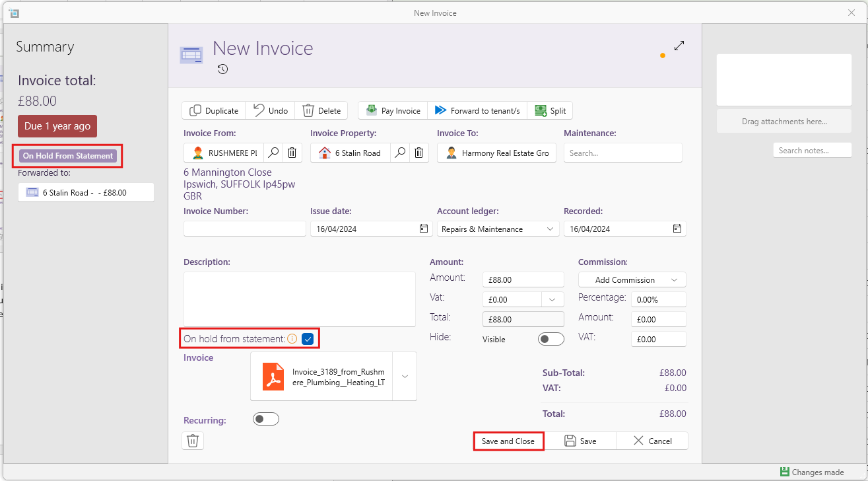Image resolution: width=868 pixels, height=481 pixels.
Task: Expand the Vat amount dropdown
Action: pyautogui.click(x=552, y=299)
